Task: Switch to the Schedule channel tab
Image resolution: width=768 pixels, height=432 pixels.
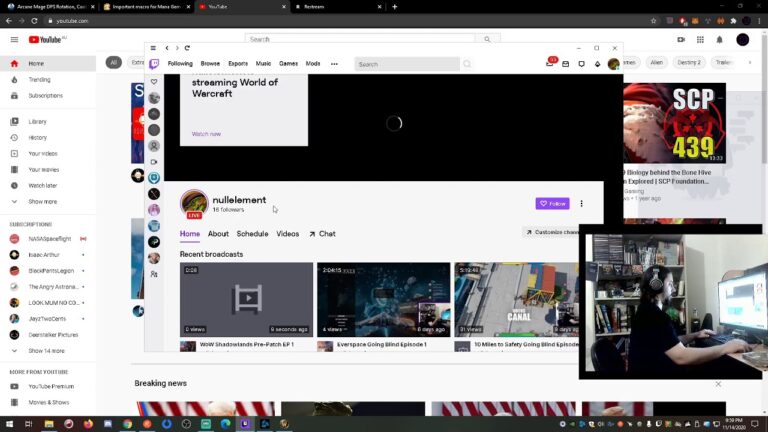Action: [252, 234]
